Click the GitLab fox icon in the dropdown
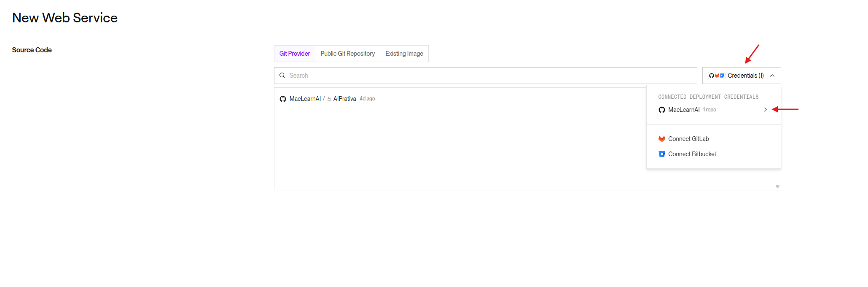This screenshot has width=868, height=287. click(661, 139)
